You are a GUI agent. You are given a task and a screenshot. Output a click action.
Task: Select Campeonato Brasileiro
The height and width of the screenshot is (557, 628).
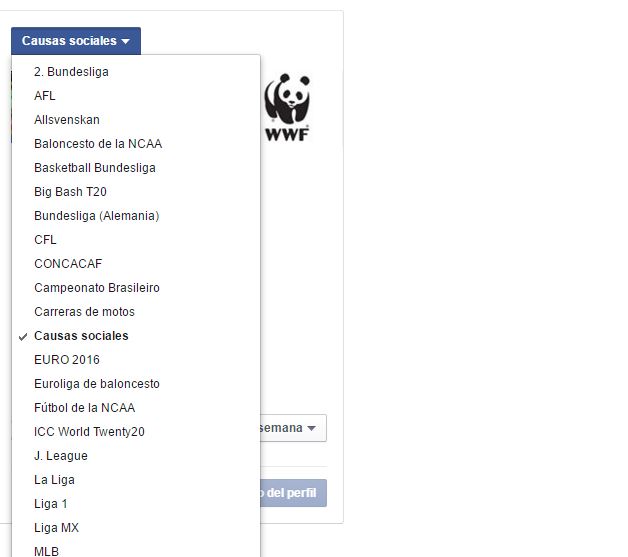click(136, 288)
